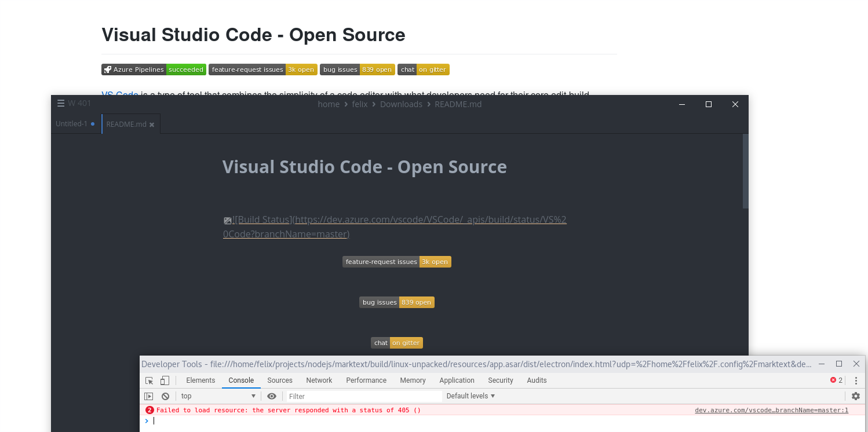Open the Default levels dropdown
Viewport: 868px width, 432px height.
point(470,396)
